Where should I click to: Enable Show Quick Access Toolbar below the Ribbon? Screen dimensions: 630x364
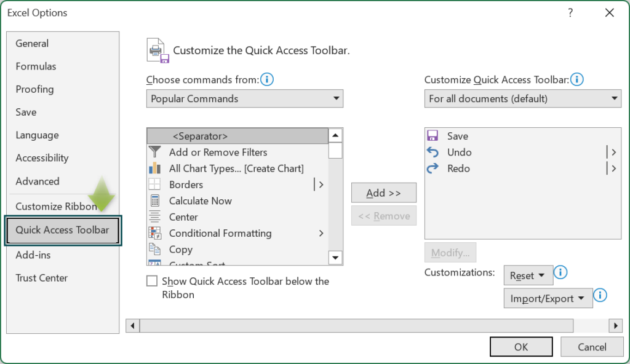point(152,281)
